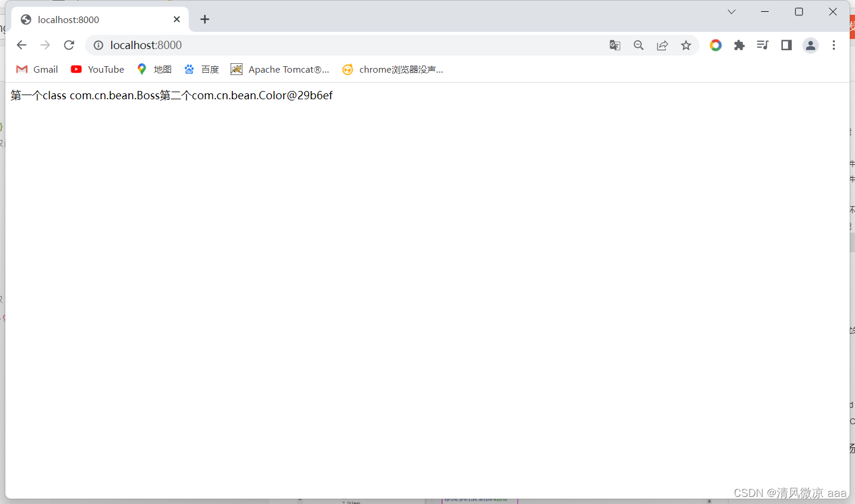Share this page icon
The image size is (855, 504).
(x=662, y=45)
